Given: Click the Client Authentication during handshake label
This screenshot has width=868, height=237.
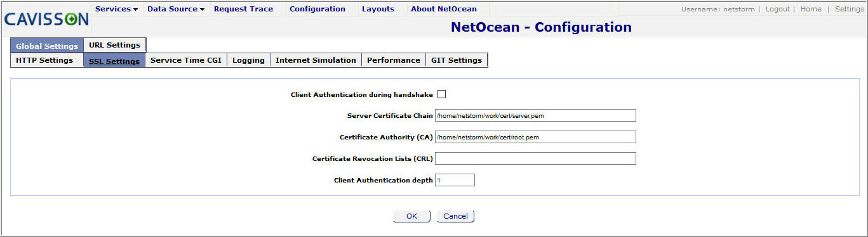Looking at the screenshot, I should (361, 95).
